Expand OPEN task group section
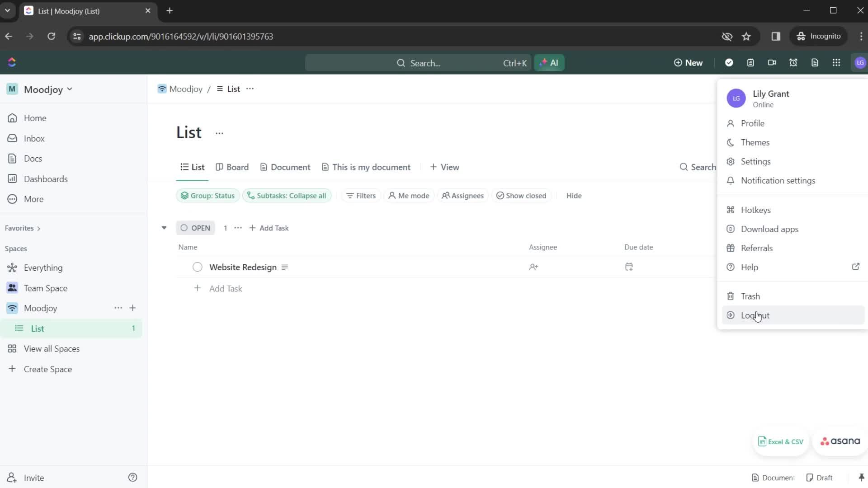The width and height of the screenshot is (868, 488). point(165,228)
